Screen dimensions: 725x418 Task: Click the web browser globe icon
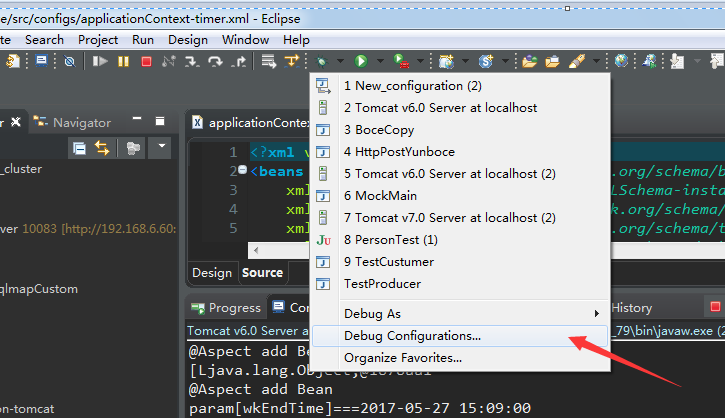[x=621, y=61]
